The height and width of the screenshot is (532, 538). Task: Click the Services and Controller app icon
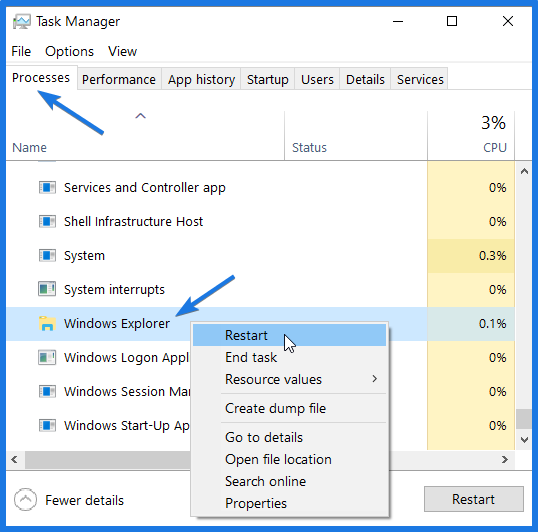tap(47, 188)
